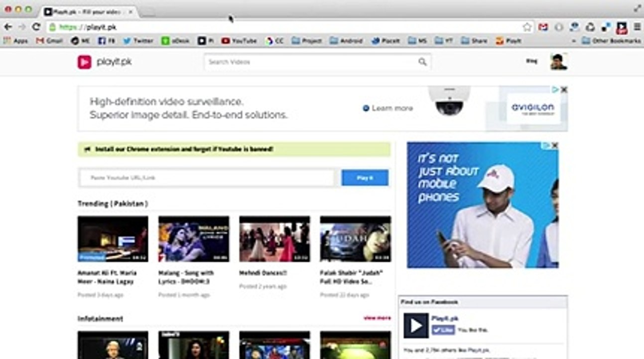The width and height of the screenshot is (644, 359).
Task: Open a new tab next to Playit.pk tab
Action: pyautogui.click(x=149, y=12)
